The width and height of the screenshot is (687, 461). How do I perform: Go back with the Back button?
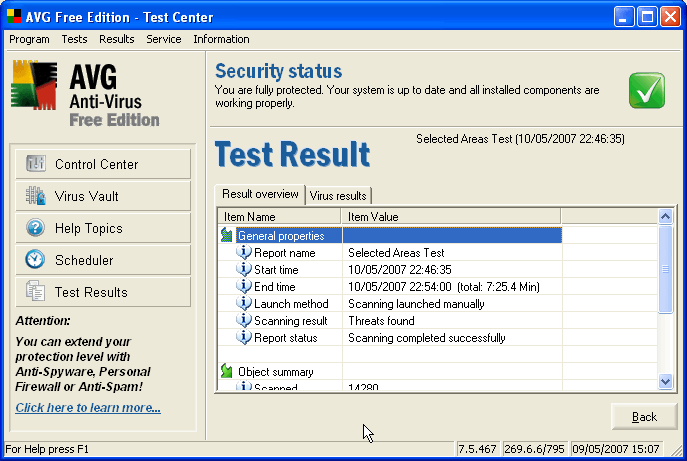click(644, 417)
